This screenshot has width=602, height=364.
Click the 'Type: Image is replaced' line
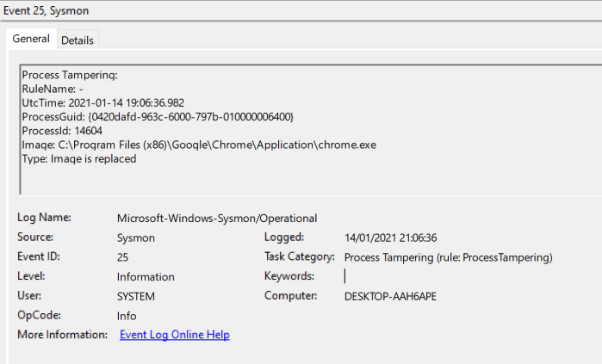(79, 158)
